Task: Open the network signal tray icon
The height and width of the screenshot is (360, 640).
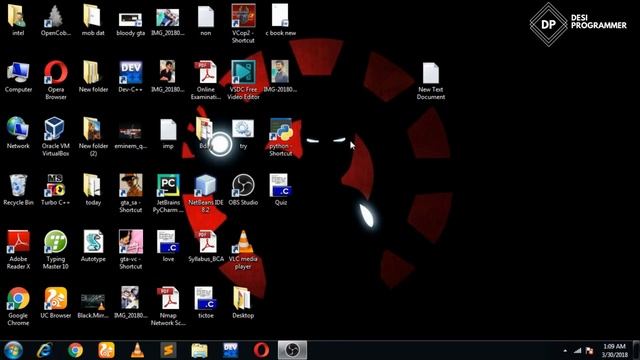Action: click(578, 351)
